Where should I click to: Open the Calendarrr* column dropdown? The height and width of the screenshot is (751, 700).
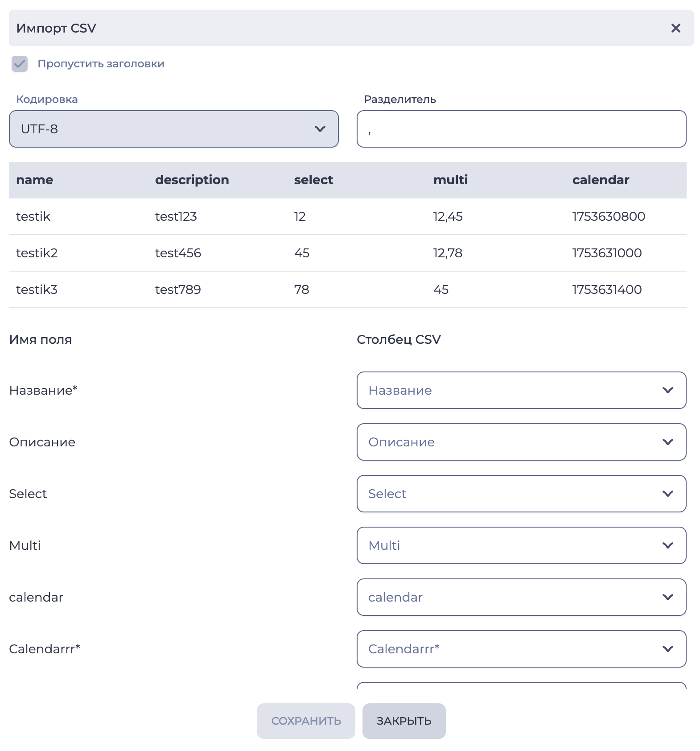[521, 649]
